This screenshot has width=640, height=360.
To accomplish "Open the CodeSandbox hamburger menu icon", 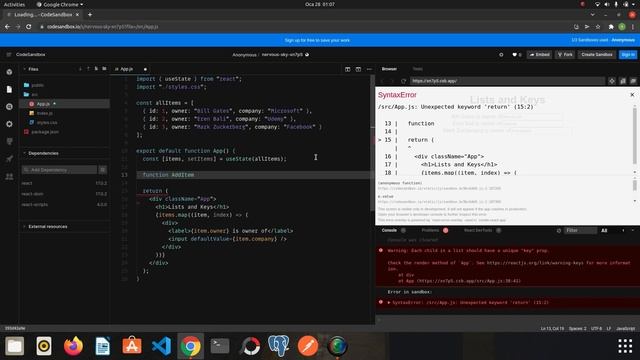I will pyautogui.click(x=9, y=54).
